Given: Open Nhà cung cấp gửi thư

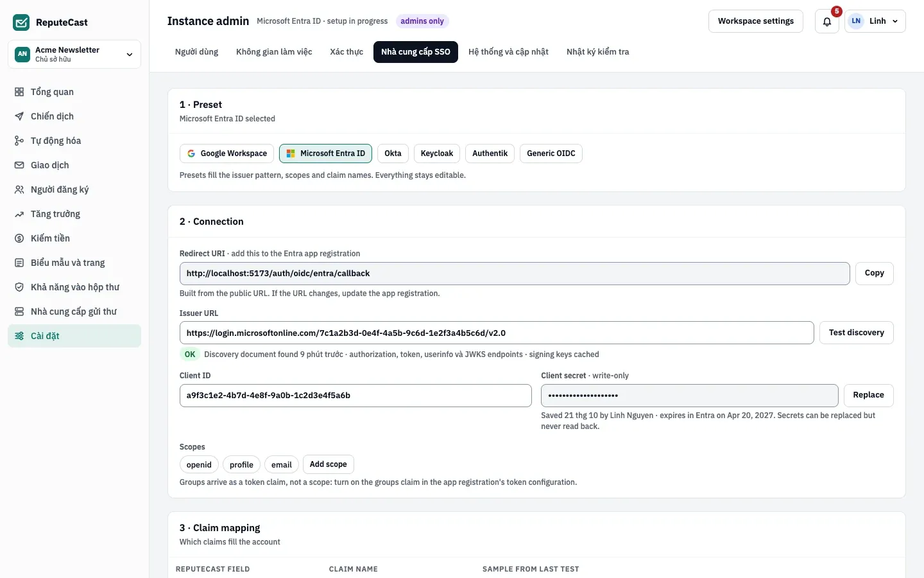Looking at the screenshot, I should pyautogui.click(x=74, y=311).
